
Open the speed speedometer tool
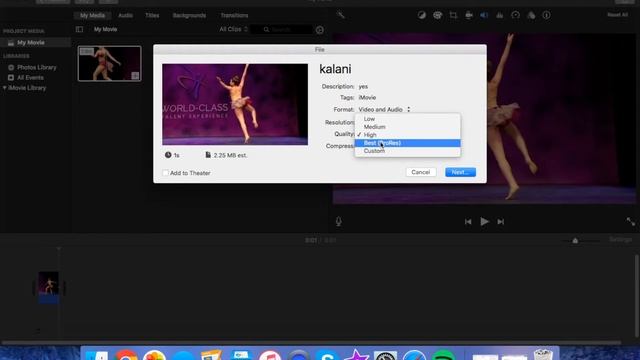pos(516,15)
